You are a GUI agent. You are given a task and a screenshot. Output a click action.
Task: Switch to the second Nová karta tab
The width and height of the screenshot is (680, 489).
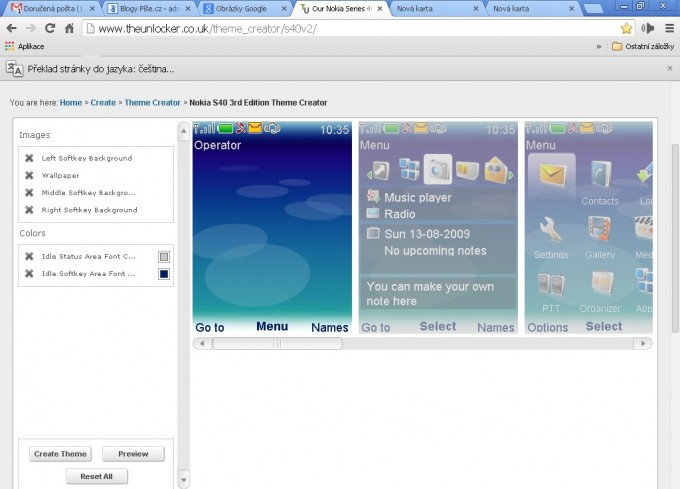[x=532, y=8]
